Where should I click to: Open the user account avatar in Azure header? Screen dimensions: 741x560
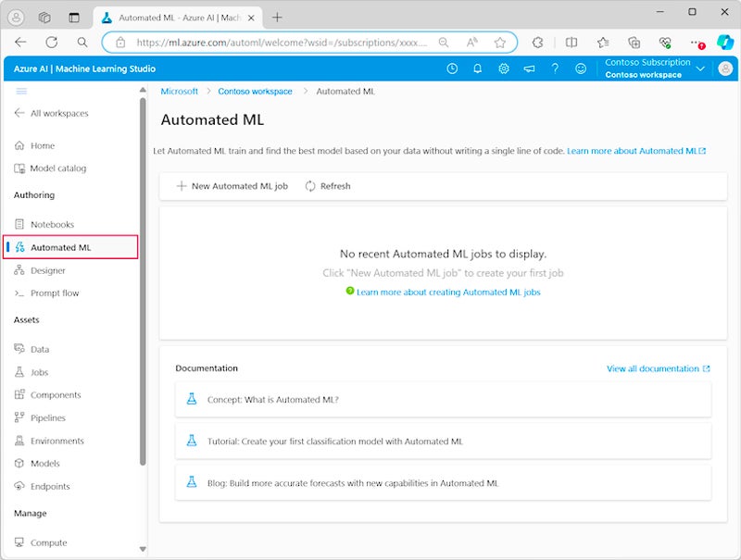[725, 68]
